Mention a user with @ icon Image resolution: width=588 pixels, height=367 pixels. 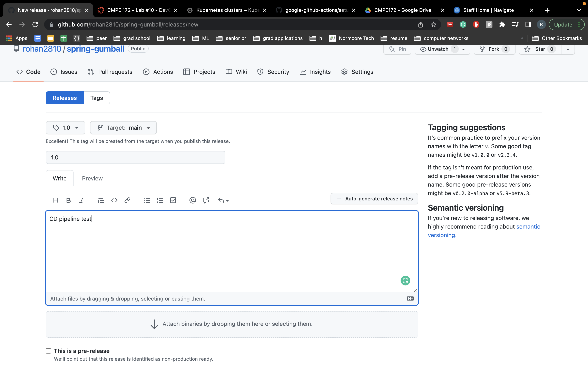[x=193, y=200]
